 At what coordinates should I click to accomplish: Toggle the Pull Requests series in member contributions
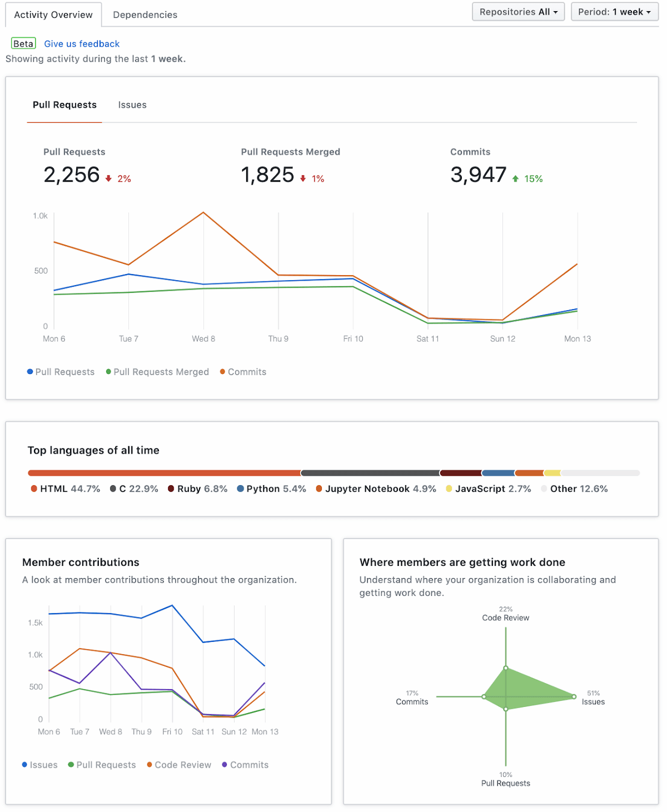(71, 765)
